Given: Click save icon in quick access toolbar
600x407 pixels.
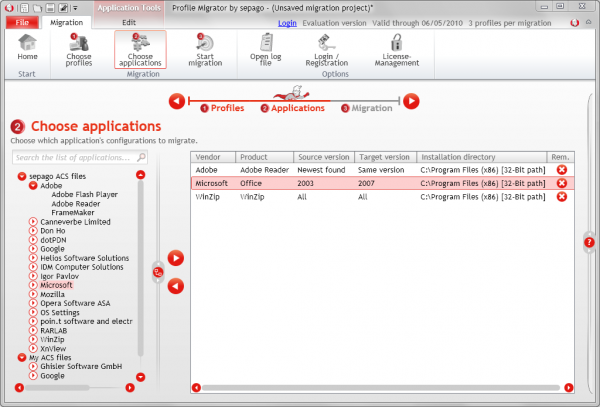Looking at the screenshot, I should point(50,8).
